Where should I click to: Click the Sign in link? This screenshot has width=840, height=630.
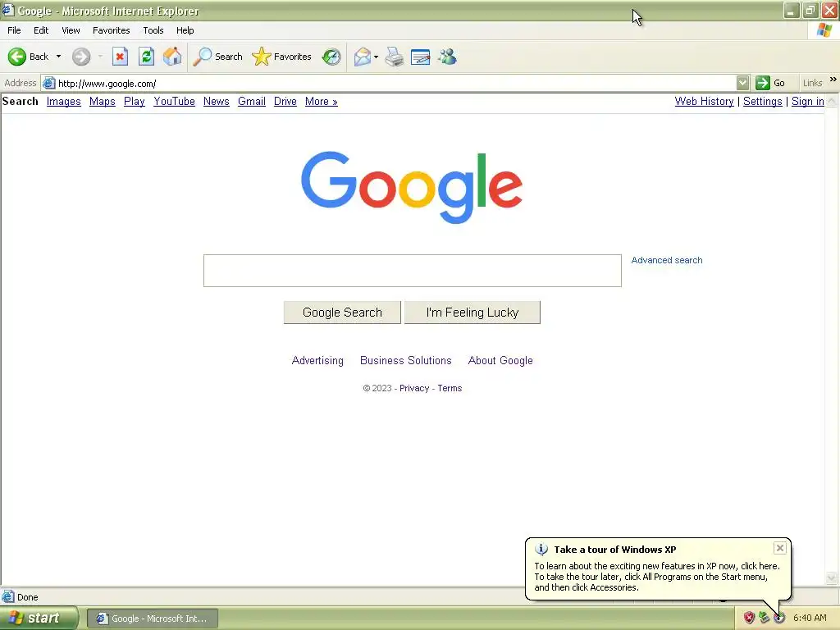tap(808, 101)
